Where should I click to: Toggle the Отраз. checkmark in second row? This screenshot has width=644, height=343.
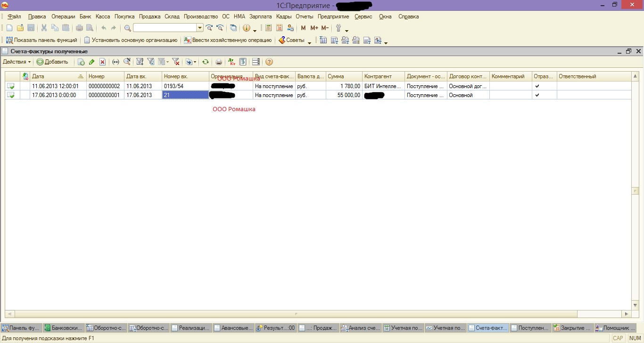[x=537, y=95]
